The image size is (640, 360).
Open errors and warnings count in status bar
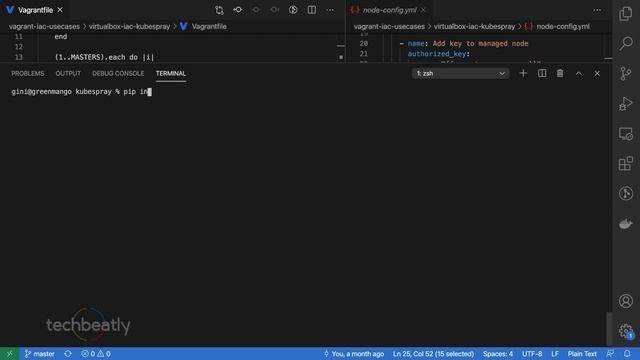(96, 354)
